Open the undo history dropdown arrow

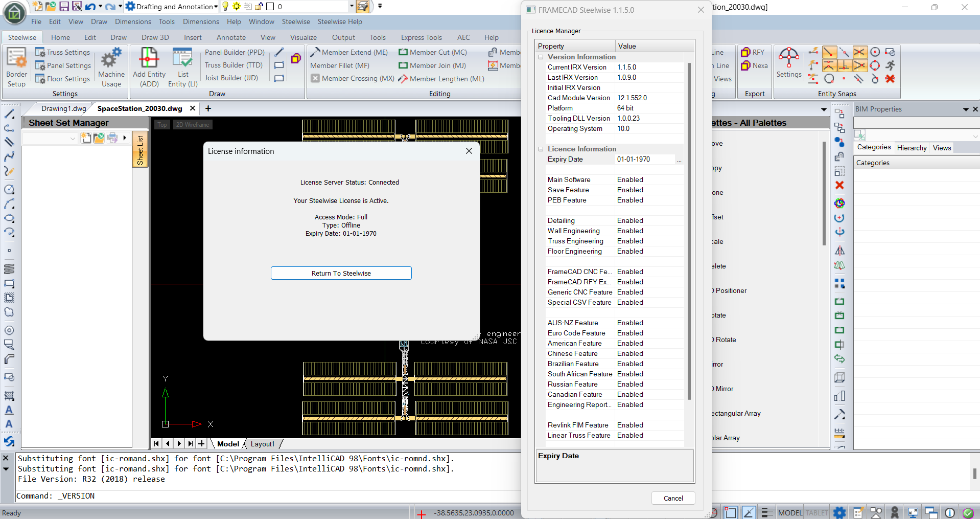pyautogui.click(x=100, y=7)
